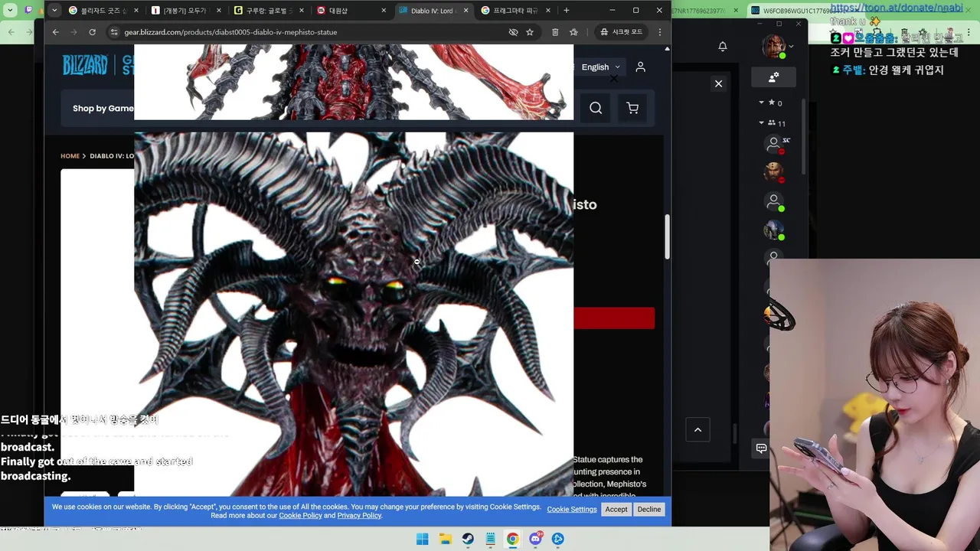This screenshot has height=551, width=980.
Task: Click the scroll-to-top arrow button
Action: click(x=697, y=430)
